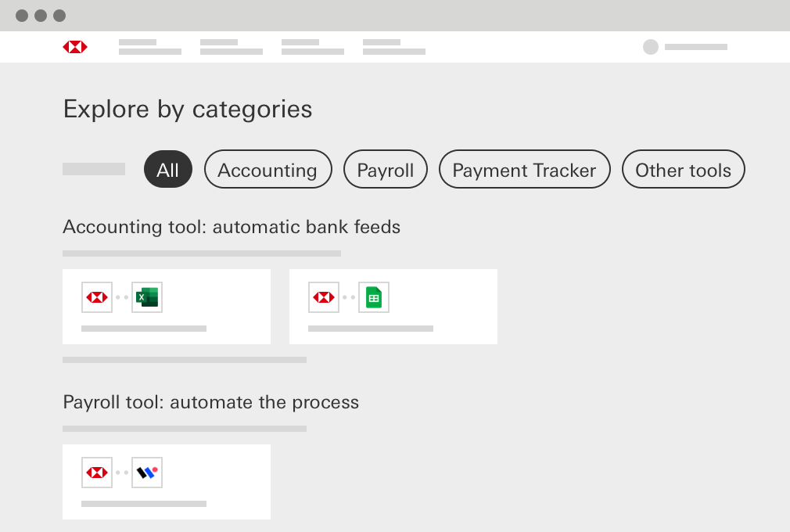Click the HSBC logo in the navigation bar
790x532 pixels.
[74, 46]
